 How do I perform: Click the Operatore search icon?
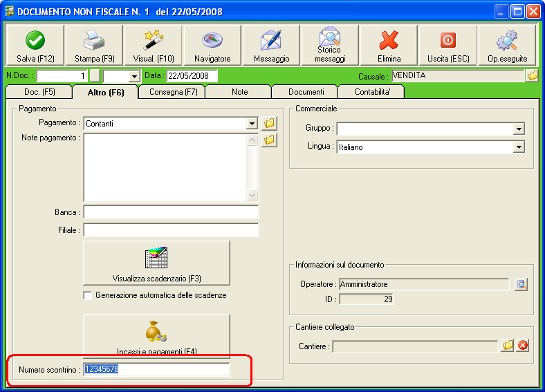(521, 284)
